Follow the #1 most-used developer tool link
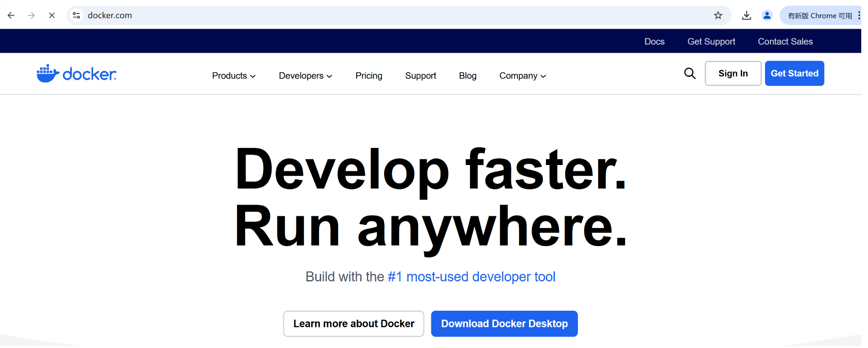868x348 pixels. tap(472, 277)
